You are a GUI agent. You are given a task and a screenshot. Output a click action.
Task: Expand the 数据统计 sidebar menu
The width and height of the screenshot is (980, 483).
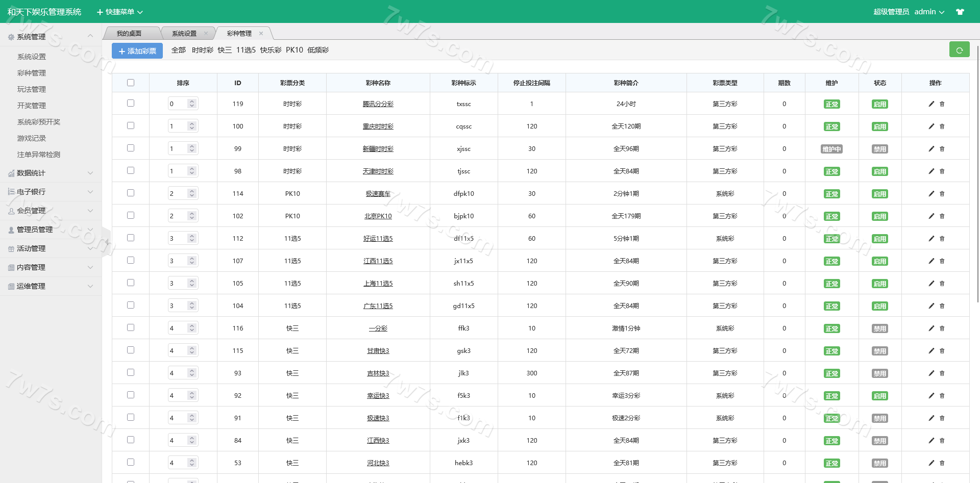[x=50, y=173]
